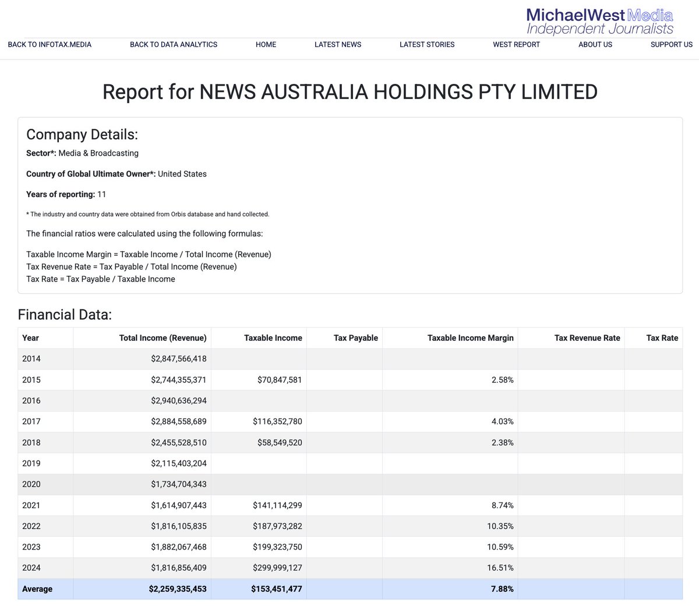Select the United States owner country text
Viewport: 699px width, 616px height.
182,174
